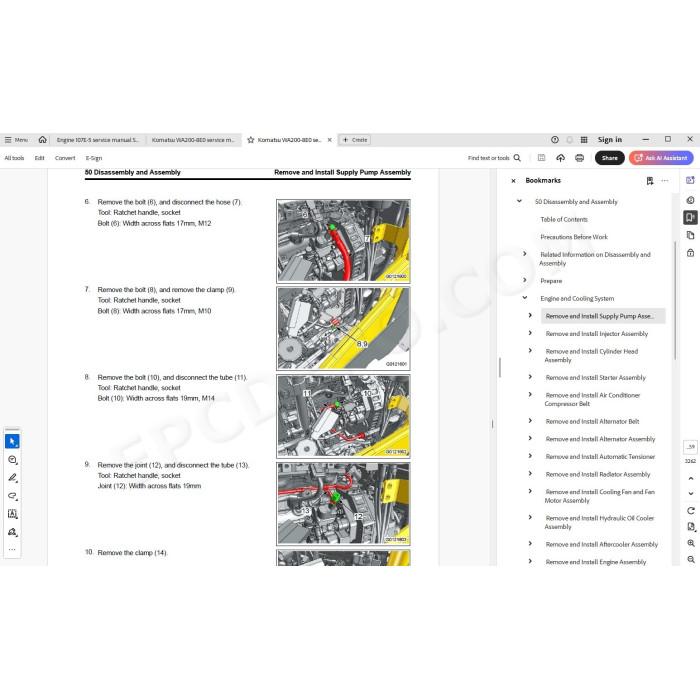The height and width of the screenshot is (700, 700).
Task: Choose the Select arrow tool
Action: point(12,442)
